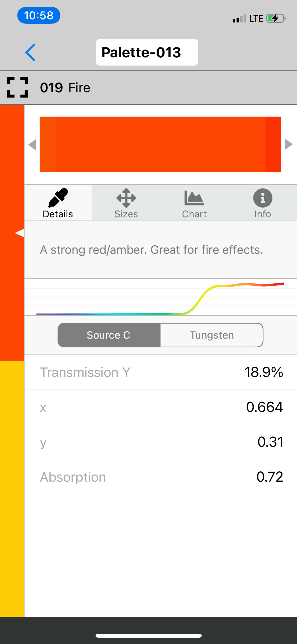Open the Chart area-graph icon
This screenshot has width=297, height=644.
click(x=194, y=198)
